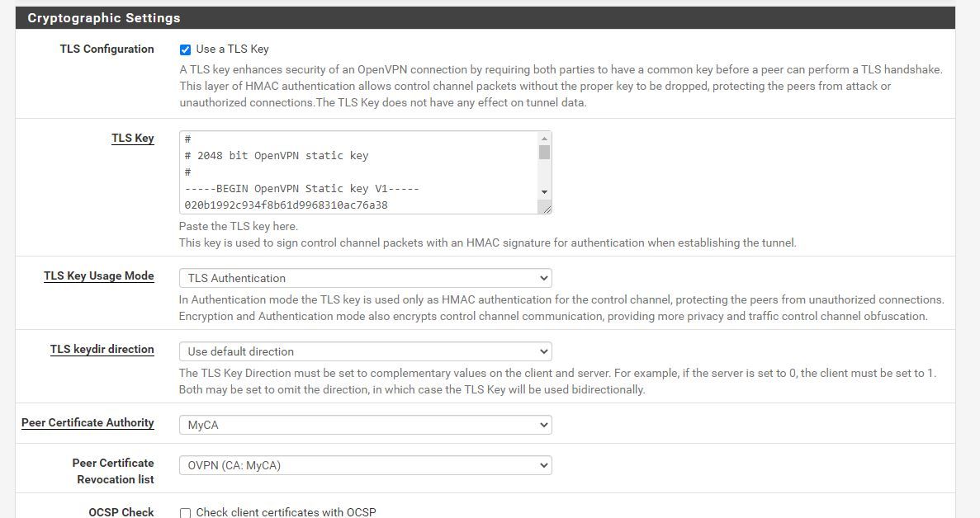Click the "TLS keydir direction" label
Image resolution: width=980 pixels, height=518 pixels.
click(102, 349)
